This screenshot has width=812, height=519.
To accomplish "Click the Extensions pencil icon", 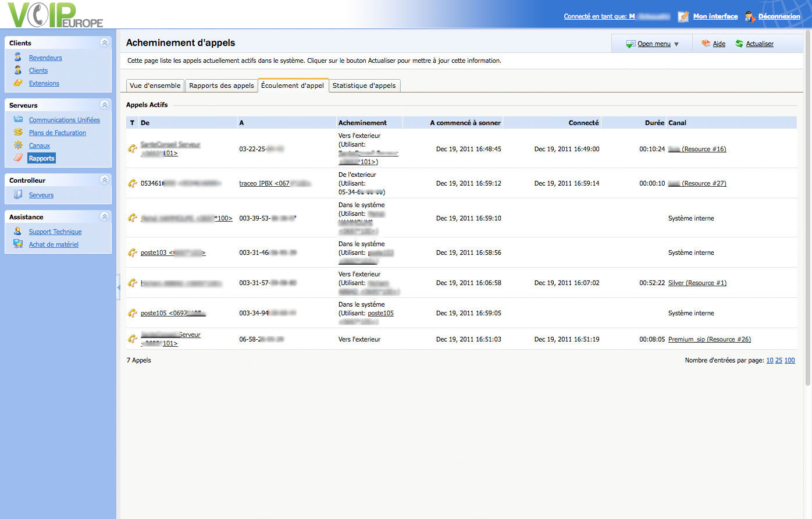I will tap(18, 83).
